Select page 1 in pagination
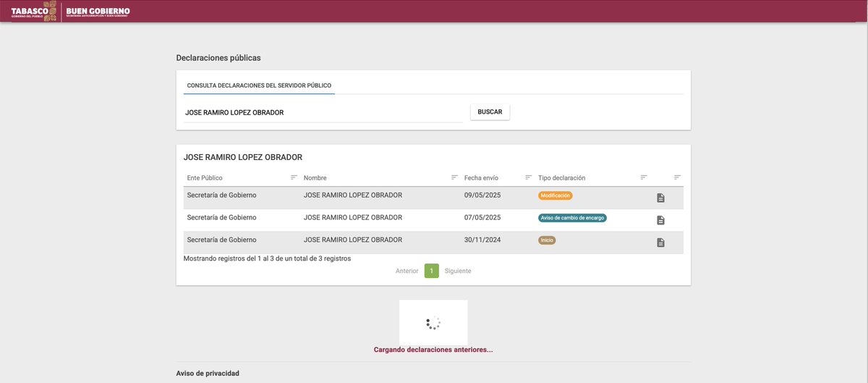The height and width of the screenshot is (383, 868). pos(432,271)
